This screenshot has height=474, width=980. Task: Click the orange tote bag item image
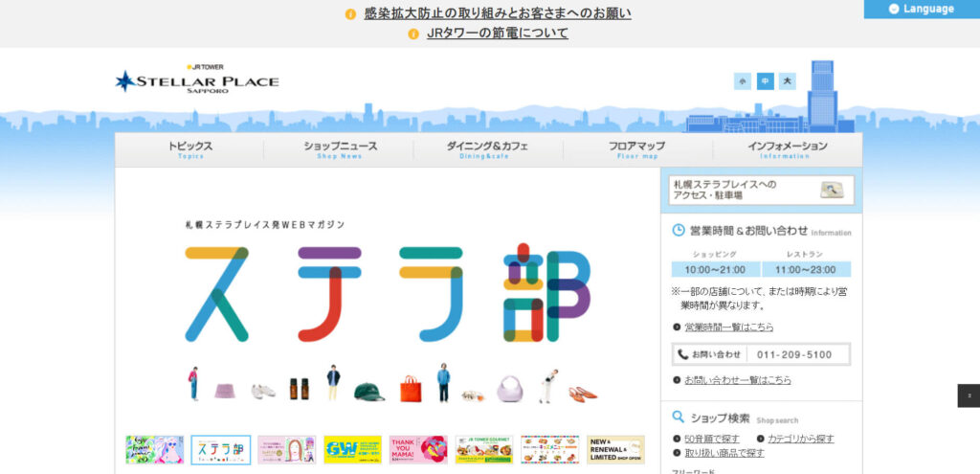[x=410, y=389]
